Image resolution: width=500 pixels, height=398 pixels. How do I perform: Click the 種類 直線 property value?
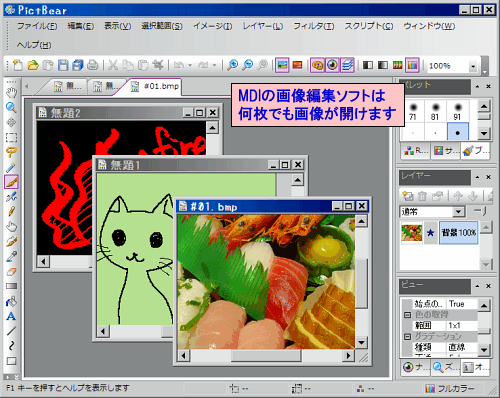click(x=462, y=347)
